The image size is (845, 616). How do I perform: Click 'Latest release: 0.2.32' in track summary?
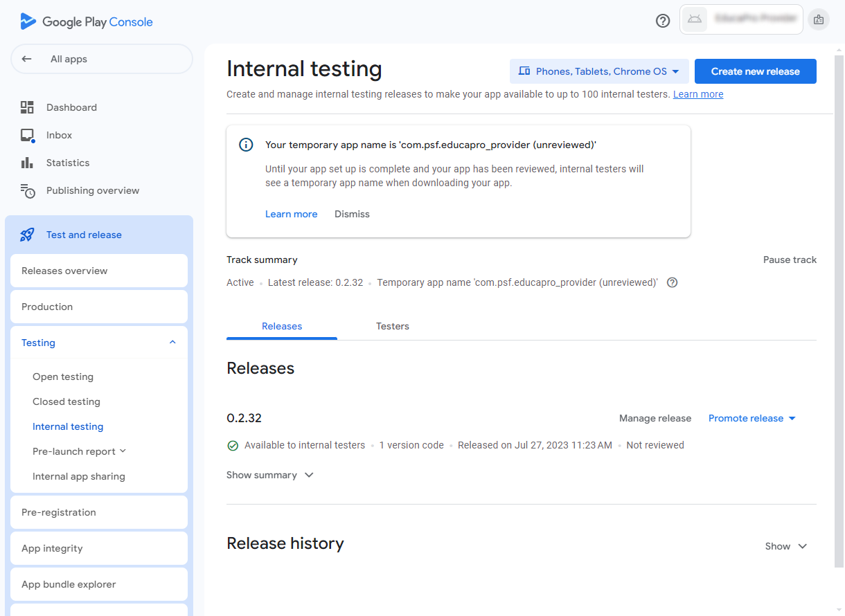pos(315,282)
